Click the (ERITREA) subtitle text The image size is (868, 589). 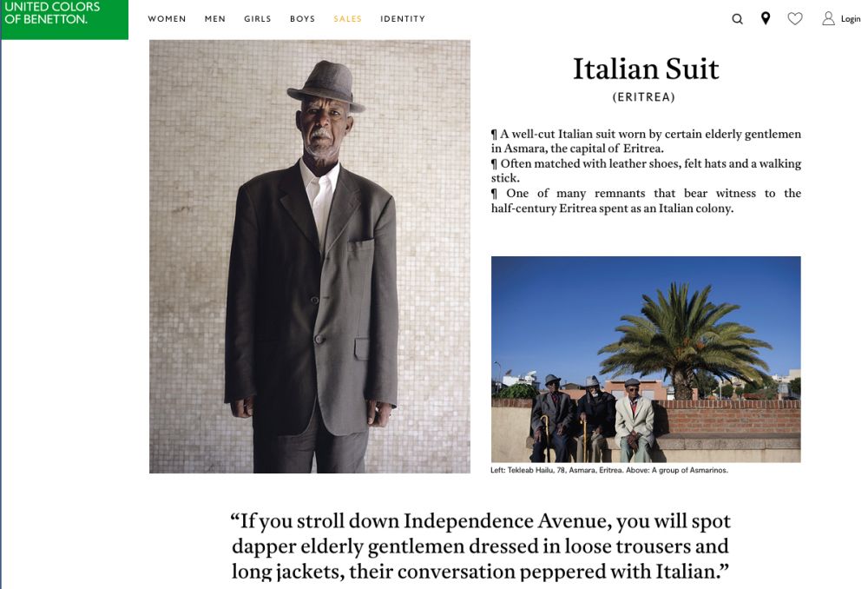click(644, 97)
